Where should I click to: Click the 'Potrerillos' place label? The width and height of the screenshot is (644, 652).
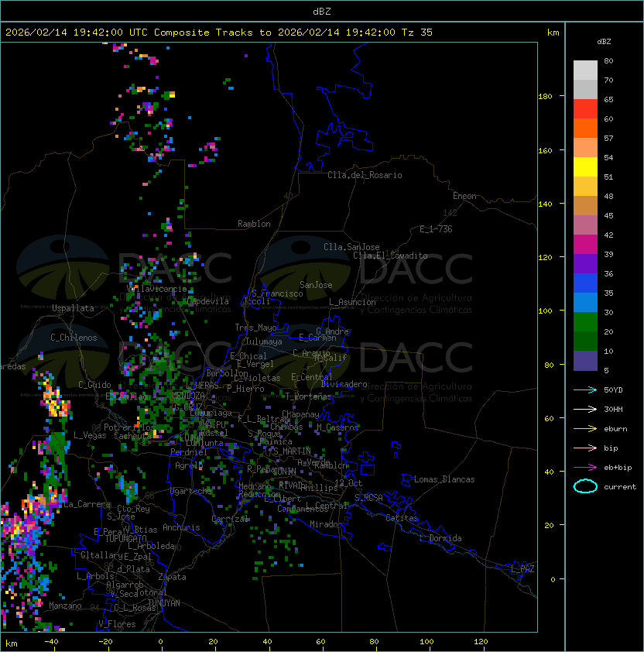click(x=129, y=427)
